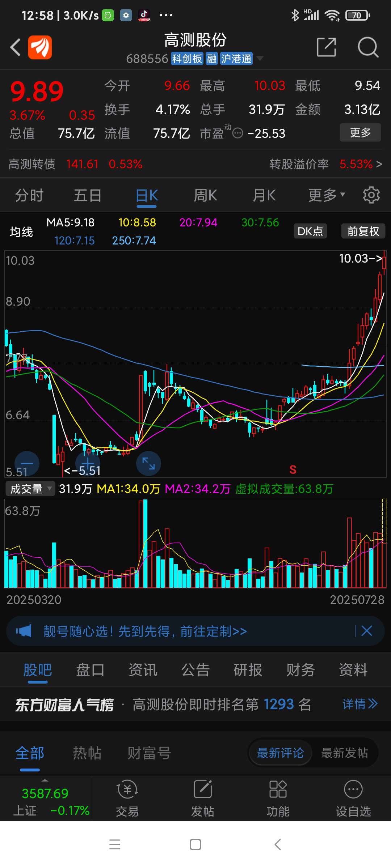
Task: Tap Android recent apps menu icon
Action: (115, 844)
